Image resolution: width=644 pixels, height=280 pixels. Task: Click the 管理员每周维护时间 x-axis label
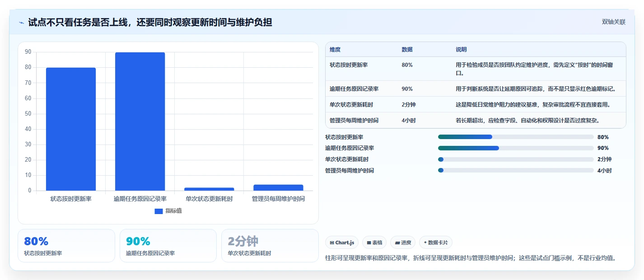pos(278,199)
